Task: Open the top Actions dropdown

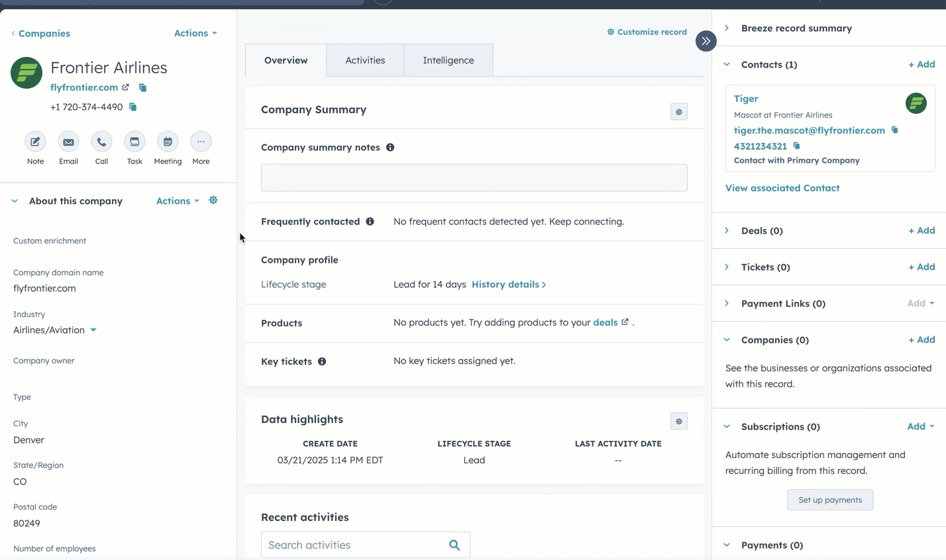Action: tap(195, 33)
